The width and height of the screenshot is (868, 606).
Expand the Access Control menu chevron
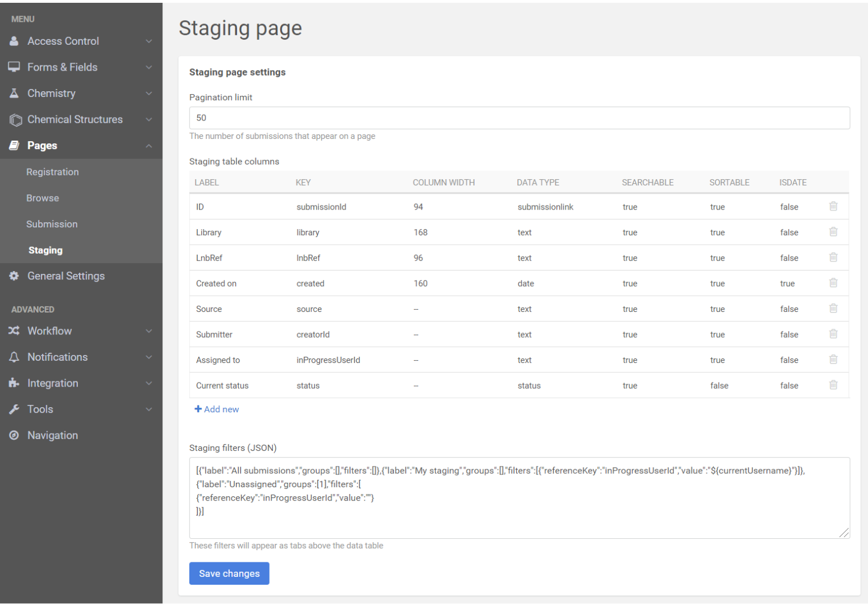click(x=148, y=41)
